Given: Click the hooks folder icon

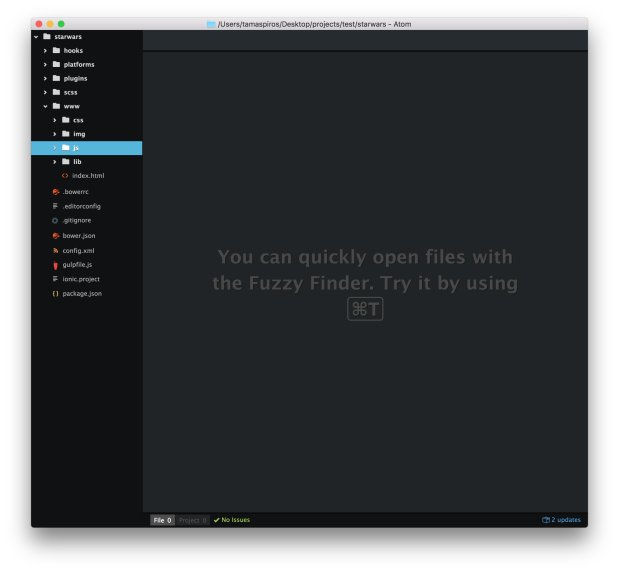Looking at the screenshot, I should 56,50.
